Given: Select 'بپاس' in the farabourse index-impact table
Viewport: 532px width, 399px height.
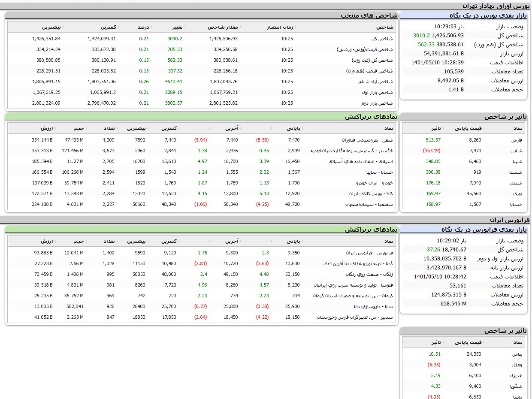Looking at the screenshot, I should (517, 354).
